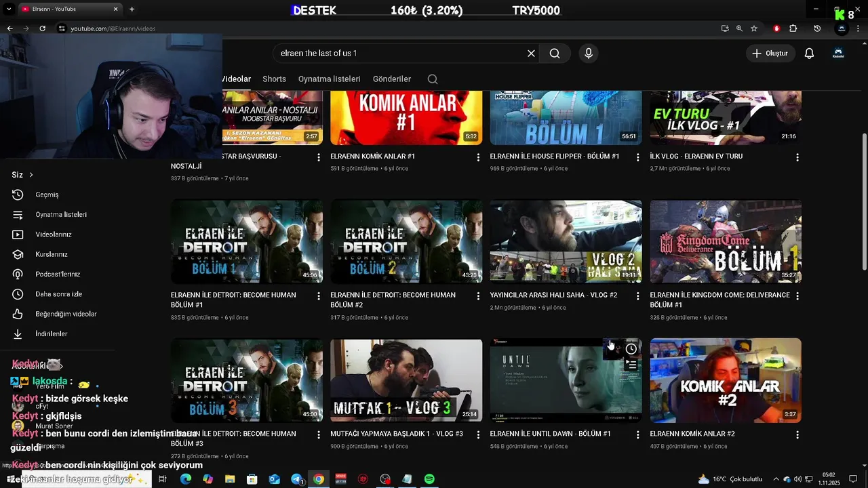Open the weather widget showing 16°C
Viewport: 868px width, 488px height.
[730, 479]
